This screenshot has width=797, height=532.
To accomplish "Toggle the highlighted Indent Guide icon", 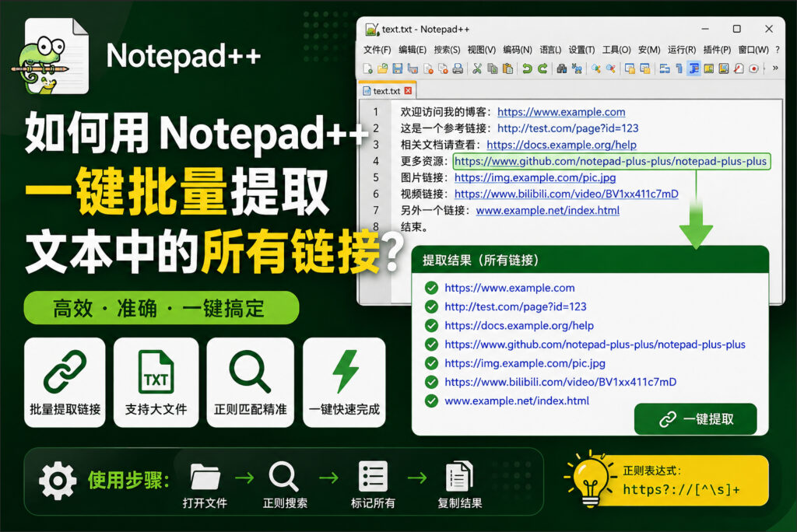I will point(693,68).
